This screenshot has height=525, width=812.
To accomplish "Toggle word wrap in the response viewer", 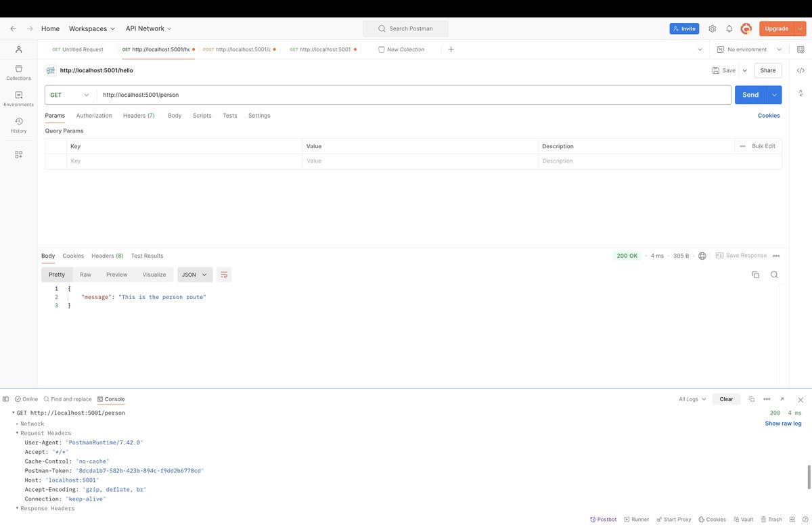I will [223, 275].
